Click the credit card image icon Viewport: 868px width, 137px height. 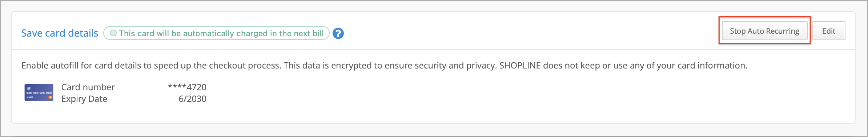(39, 92)
